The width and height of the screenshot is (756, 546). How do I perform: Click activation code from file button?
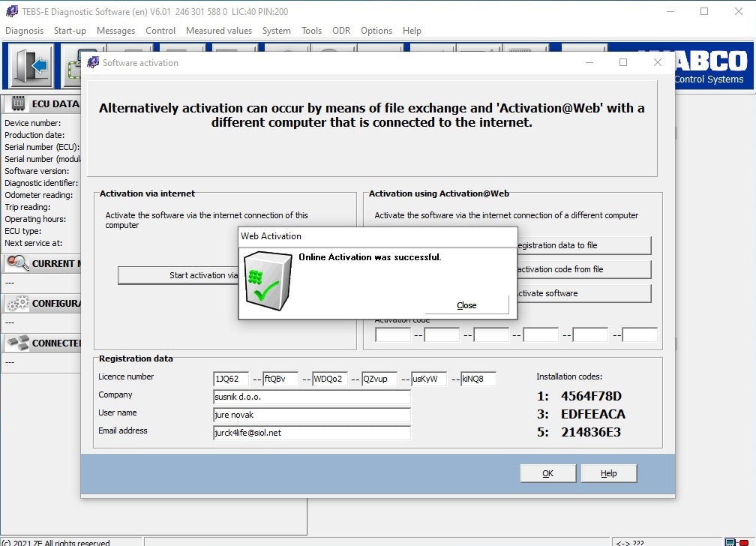[583, 269]
